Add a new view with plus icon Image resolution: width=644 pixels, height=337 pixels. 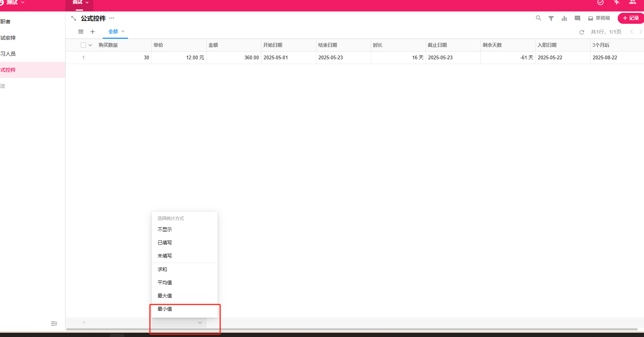tap(93, 32)
